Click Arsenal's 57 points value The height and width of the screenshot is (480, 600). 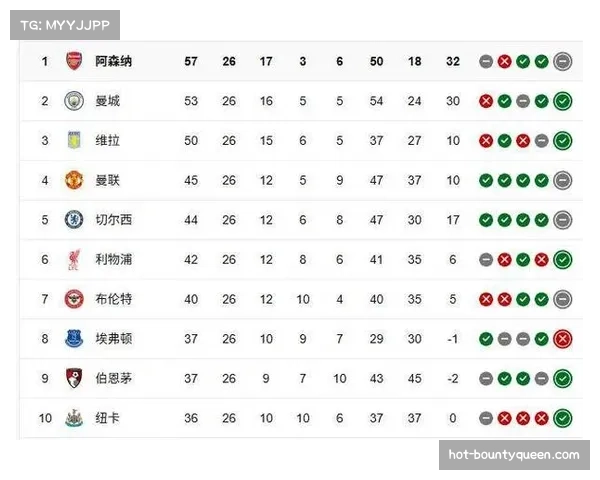pyautogui.click(x=191, y=61)
